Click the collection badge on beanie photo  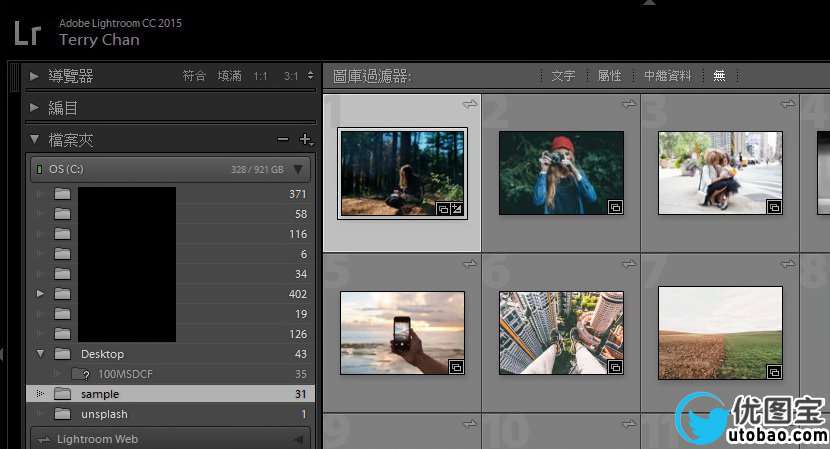coord(615,207)
